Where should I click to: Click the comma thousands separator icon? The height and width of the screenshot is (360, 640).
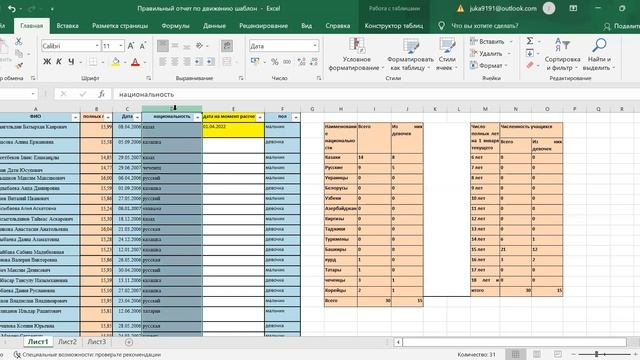pos(287,62)
